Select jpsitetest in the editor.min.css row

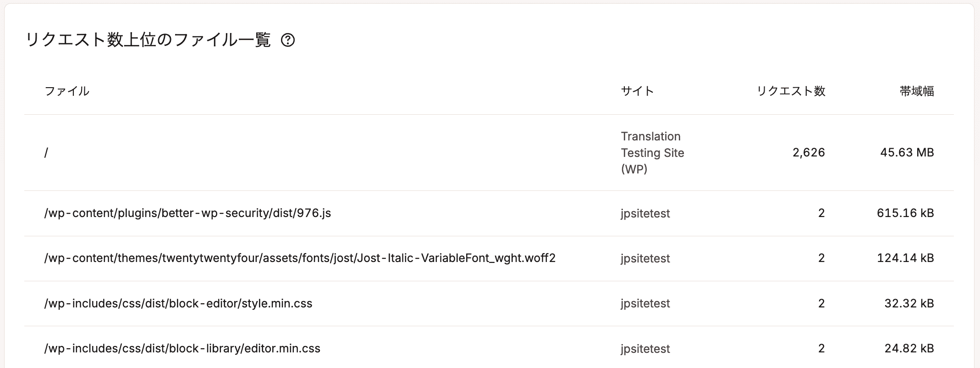point(645,349)
